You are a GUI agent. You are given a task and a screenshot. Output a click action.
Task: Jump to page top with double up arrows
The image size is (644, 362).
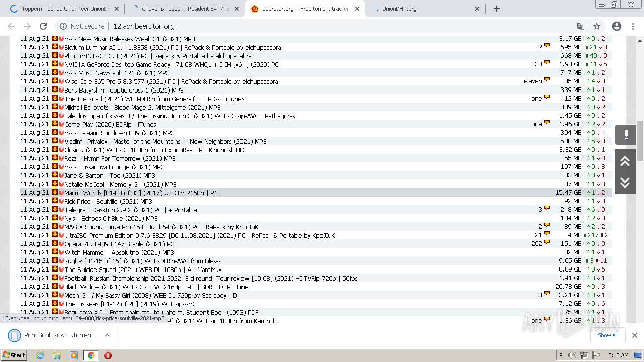(x=625, y=161)
